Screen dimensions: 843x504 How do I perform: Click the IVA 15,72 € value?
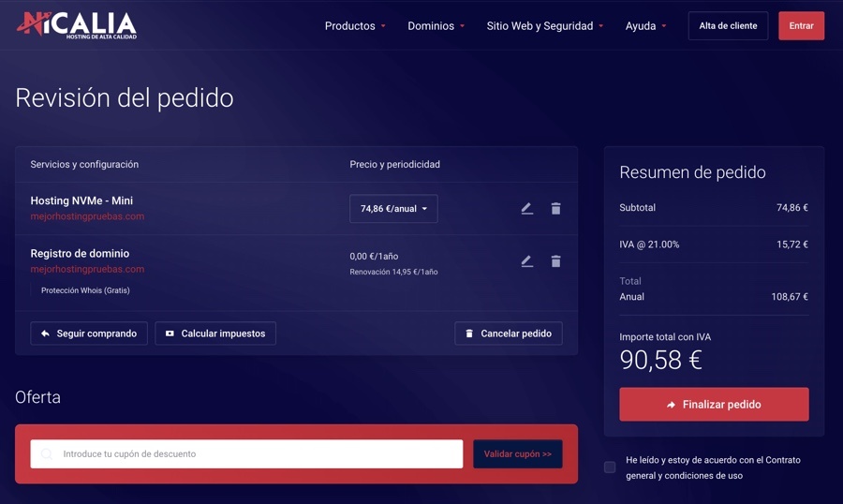coord(791,245)
